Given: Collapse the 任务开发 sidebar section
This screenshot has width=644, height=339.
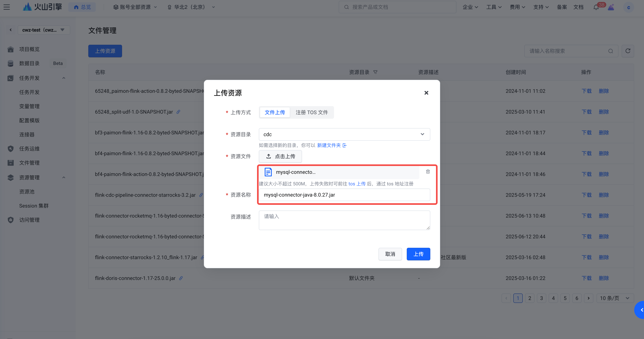Looking at the screenshot, I should pos(64,78).
